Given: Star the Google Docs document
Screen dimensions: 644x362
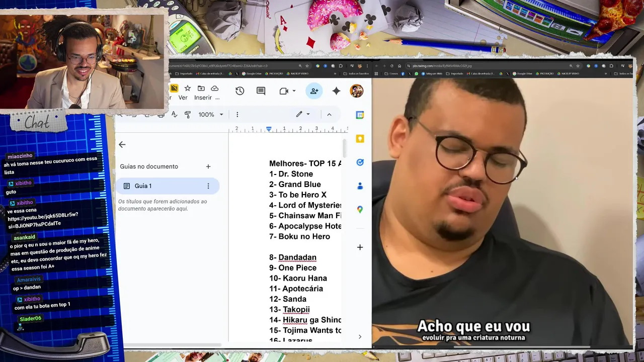Looking at the screenshot, I should [x=188, y=88].
